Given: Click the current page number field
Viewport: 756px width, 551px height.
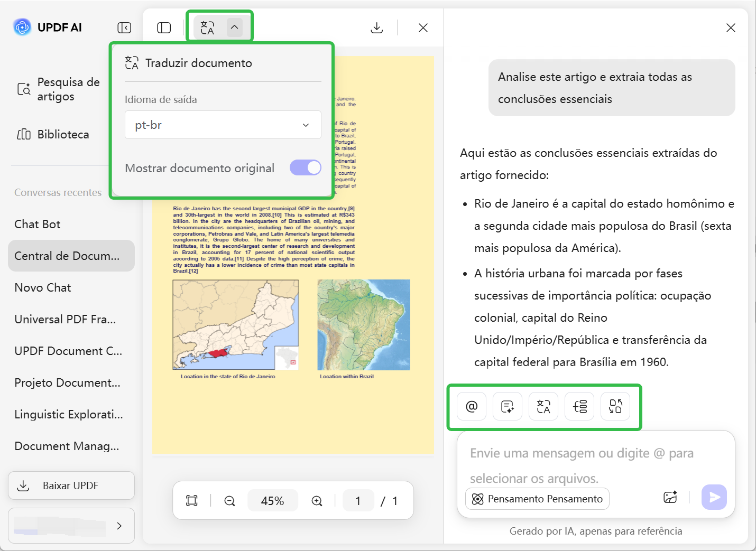Looking at the screenshot, I should 358,501.
